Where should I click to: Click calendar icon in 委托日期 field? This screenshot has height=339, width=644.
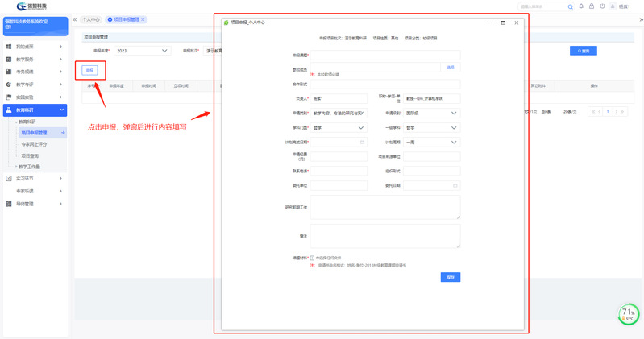pyautogui.click(x=455, y=185)
